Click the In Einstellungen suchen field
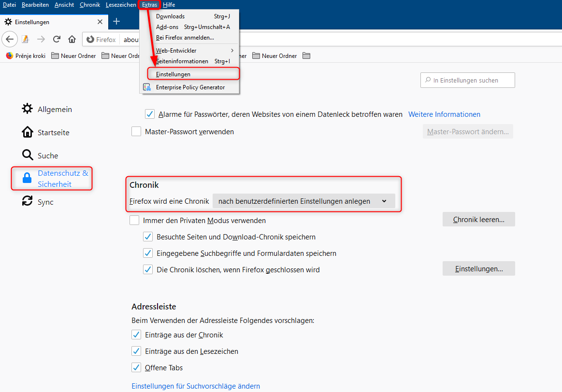 point(467,80)
